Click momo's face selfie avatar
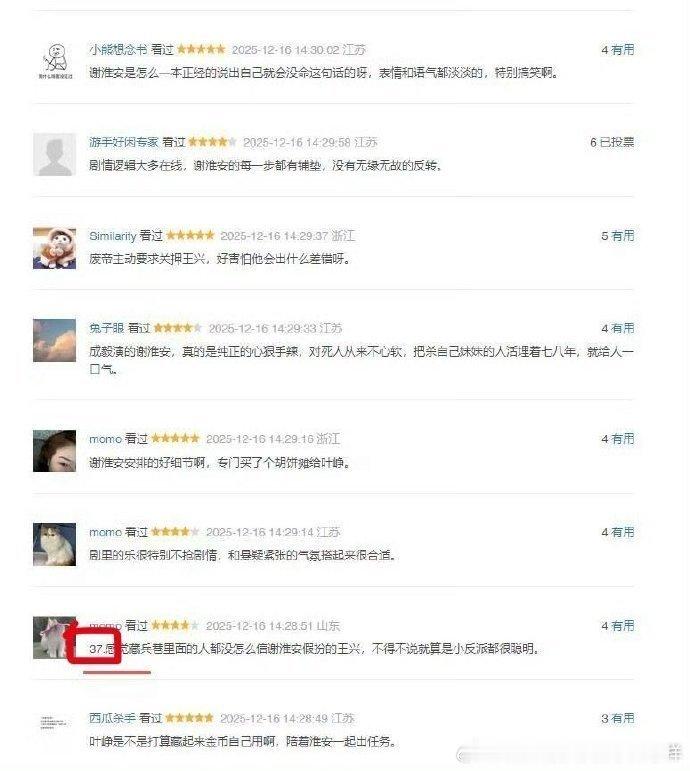The image size is (690, 771). coord(55,451)
